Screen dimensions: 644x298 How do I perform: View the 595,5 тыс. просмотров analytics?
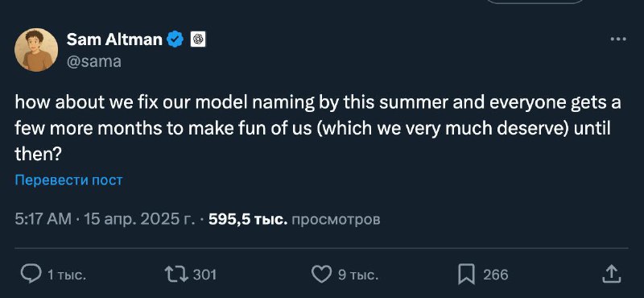[x=294, y=220]
